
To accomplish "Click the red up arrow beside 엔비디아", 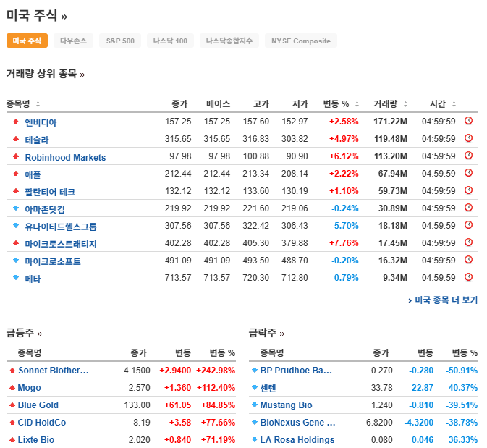I will (16, 121).
